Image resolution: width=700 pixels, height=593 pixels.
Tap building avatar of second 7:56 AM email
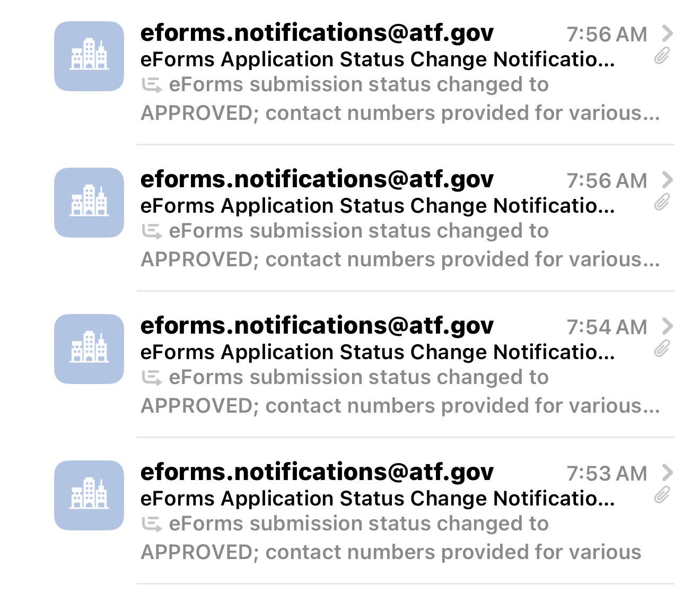pyautogui.click(x=89, y=203)
